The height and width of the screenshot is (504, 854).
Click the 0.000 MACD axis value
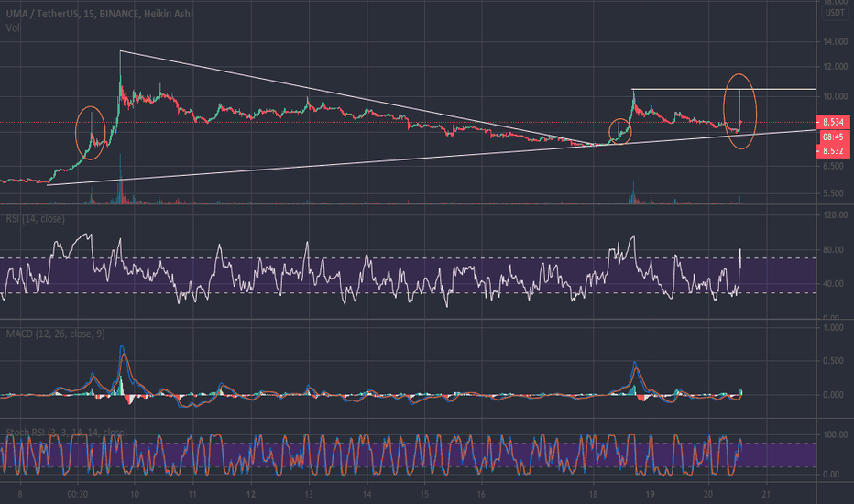pyautogui.click(x=833, y=394)
